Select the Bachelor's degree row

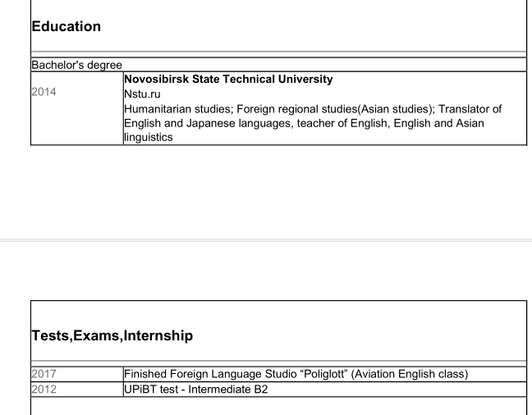tap(76, 64)
